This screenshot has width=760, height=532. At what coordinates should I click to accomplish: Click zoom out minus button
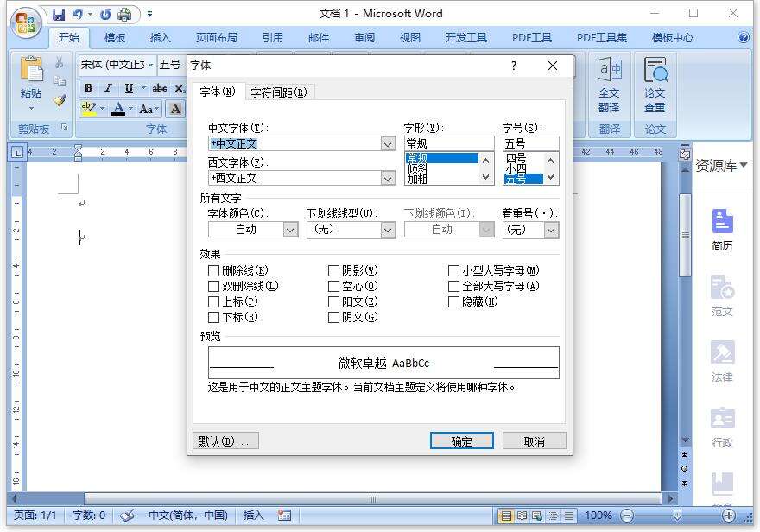click(627, 516)
